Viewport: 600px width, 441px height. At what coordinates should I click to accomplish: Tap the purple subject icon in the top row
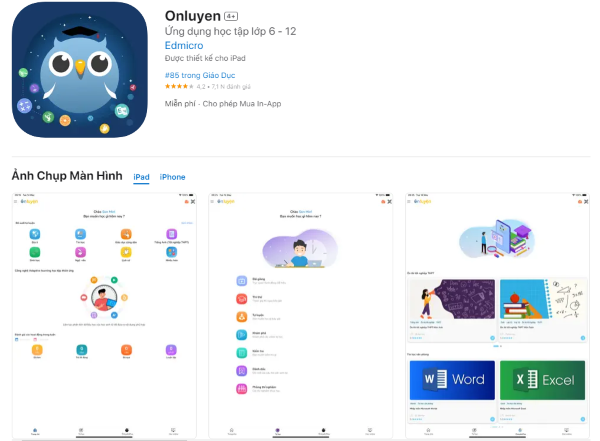point(171,234)
